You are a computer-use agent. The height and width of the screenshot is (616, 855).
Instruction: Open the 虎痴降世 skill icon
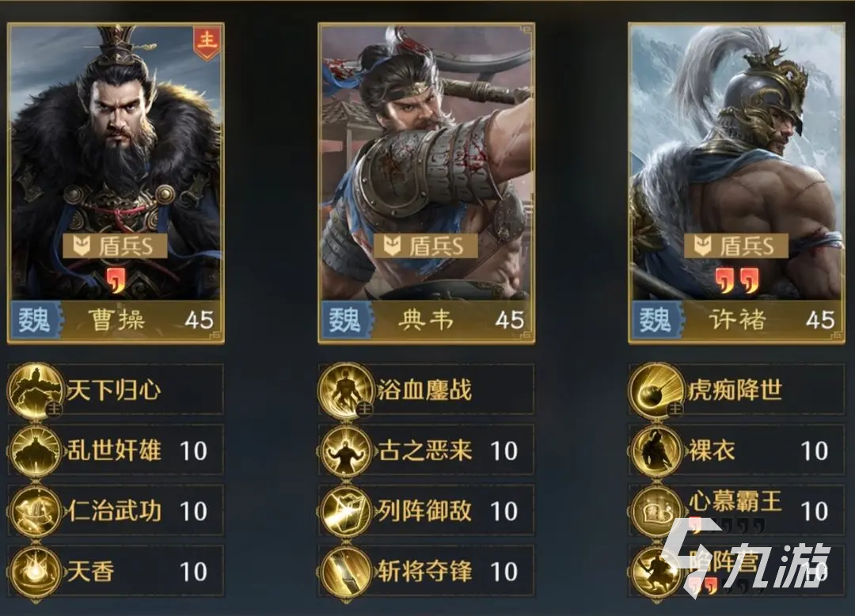pyautogui.click(x=656, y=390)
